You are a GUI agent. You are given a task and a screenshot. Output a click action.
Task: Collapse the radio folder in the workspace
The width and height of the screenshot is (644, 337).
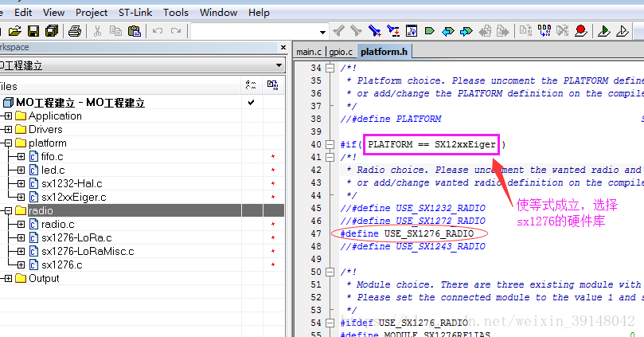tap(8, 211)
